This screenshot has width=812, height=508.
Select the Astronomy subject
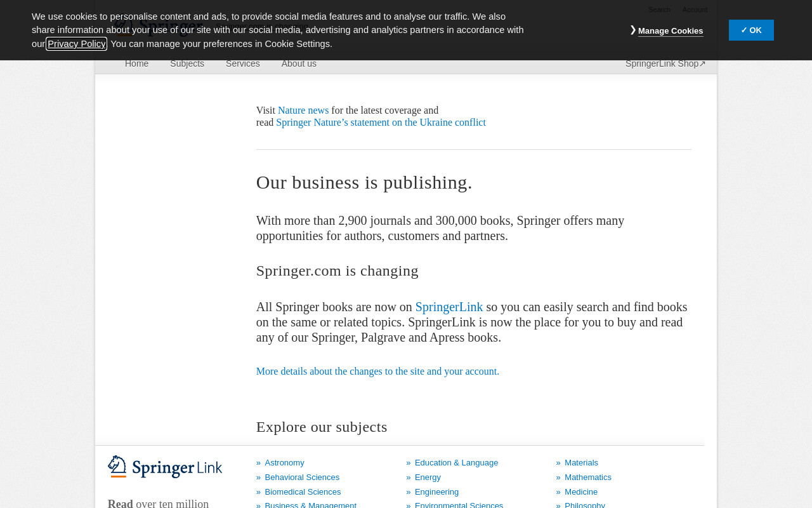pyautogui.click(x=284, y=463)
